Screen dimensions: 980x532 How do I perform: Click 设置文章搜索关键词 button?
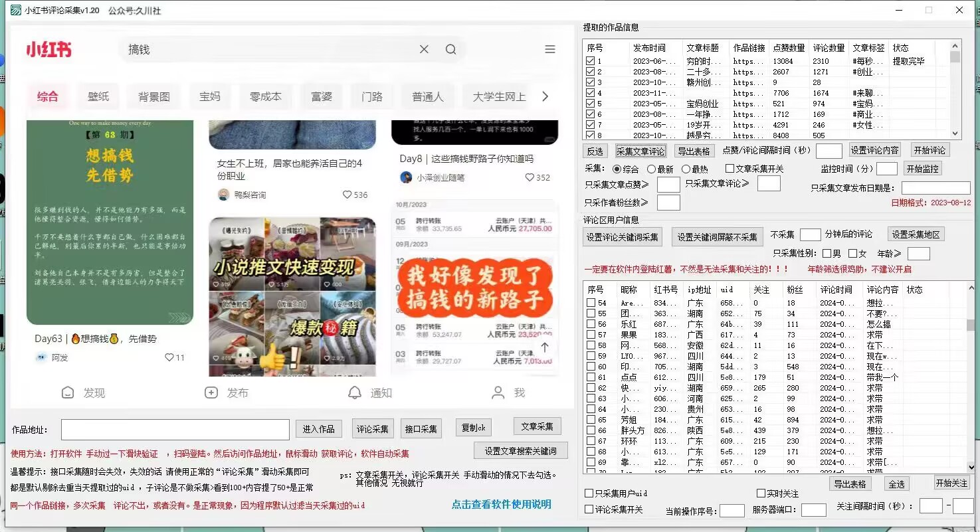pos(520,450)
